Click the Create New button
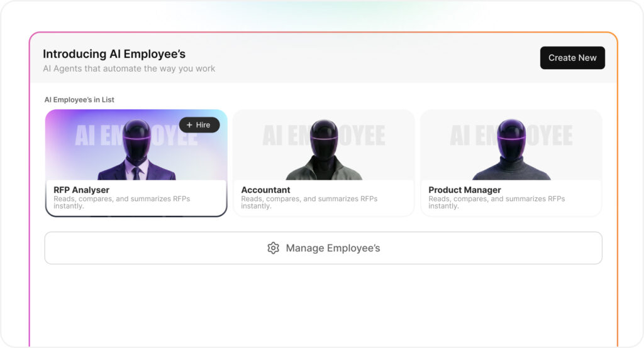644x348 pixels. pos(572,58)
